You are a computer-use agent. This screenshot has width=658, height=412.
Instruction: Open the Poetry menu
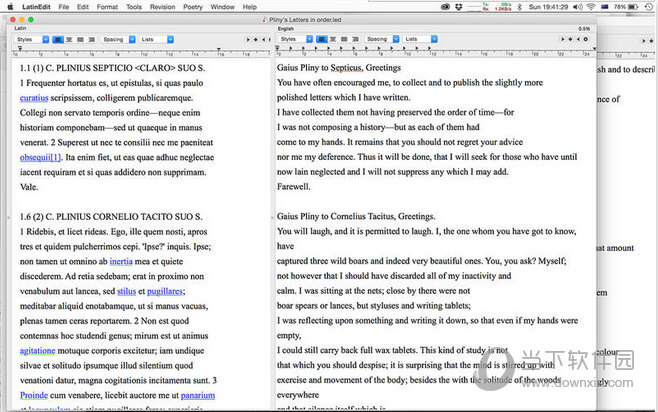[x=193, y=7]
